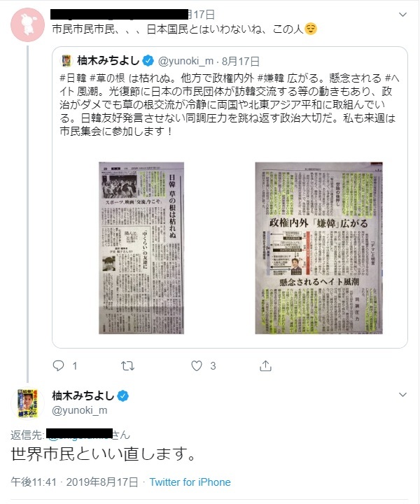
Task: Click the 8月17日 date on quoted tweet
Action: 241,61
